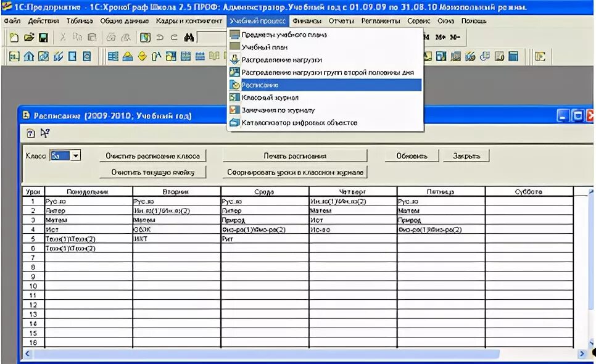This screenshot has height=364, width=596.
Task: Open the Действия menu
Action: coord(43,21)
